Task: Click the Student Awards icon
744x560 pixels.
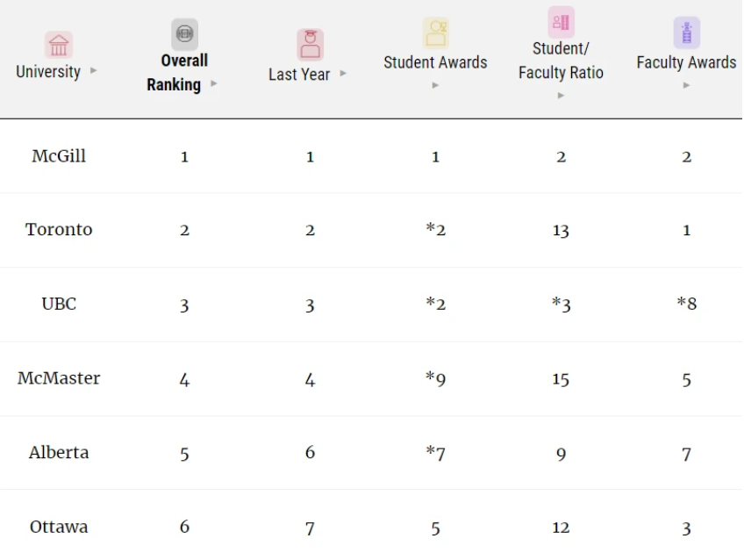Action: [435, 32]
